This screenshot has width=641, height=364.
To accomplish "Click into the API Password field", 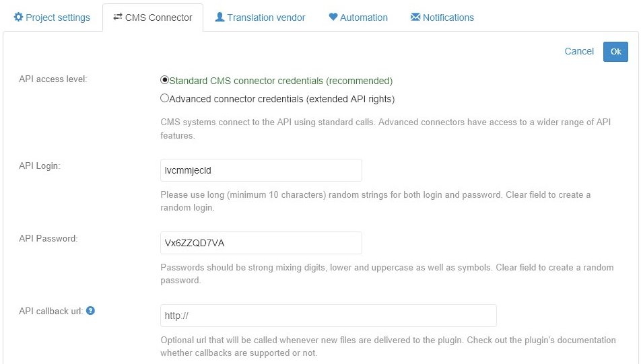I will pos(261,243).
